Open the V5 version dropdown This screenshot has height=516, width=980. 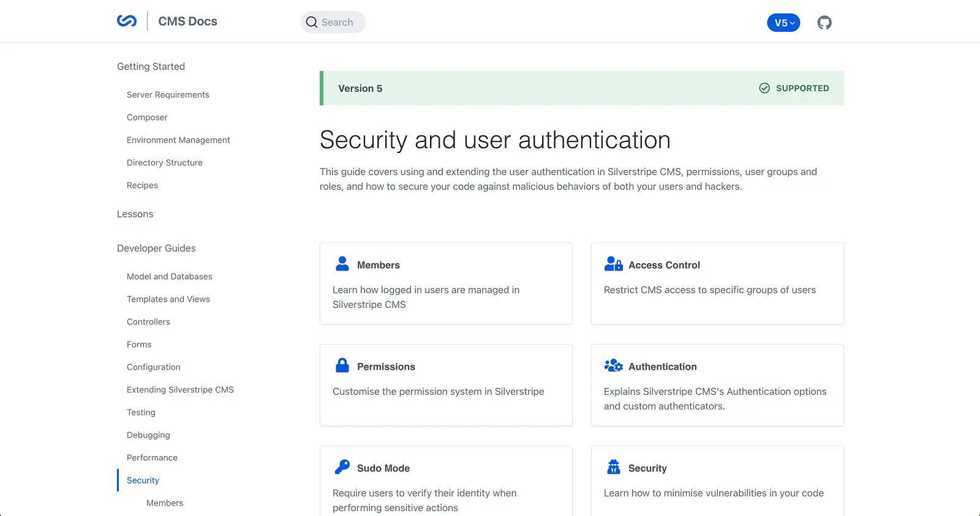[x=783, y=23]
